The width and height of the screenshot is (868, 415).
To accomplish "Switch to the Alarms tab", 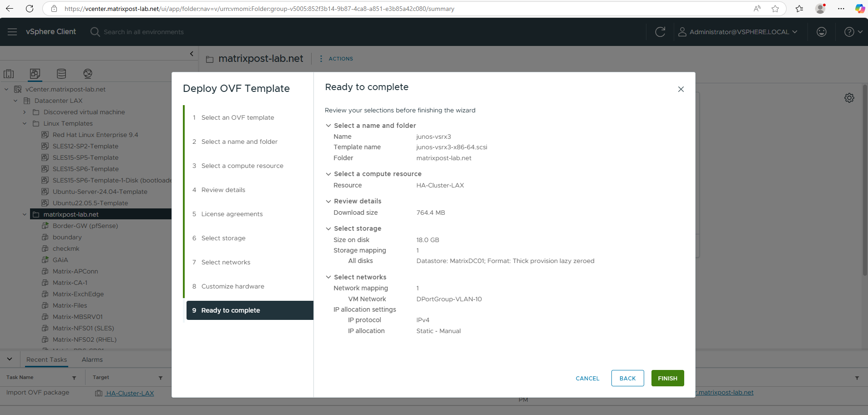I will [x=92, y=359].
